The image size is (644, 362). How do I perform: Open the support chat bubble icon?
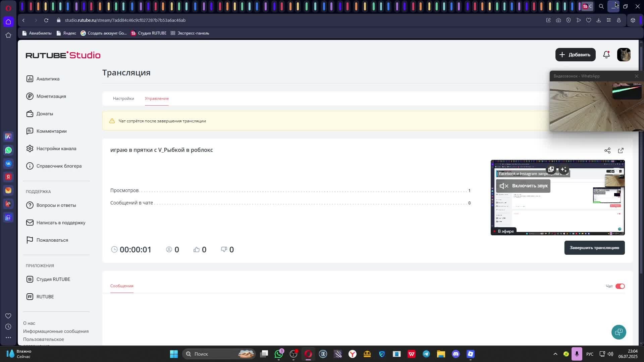[619, 332]
